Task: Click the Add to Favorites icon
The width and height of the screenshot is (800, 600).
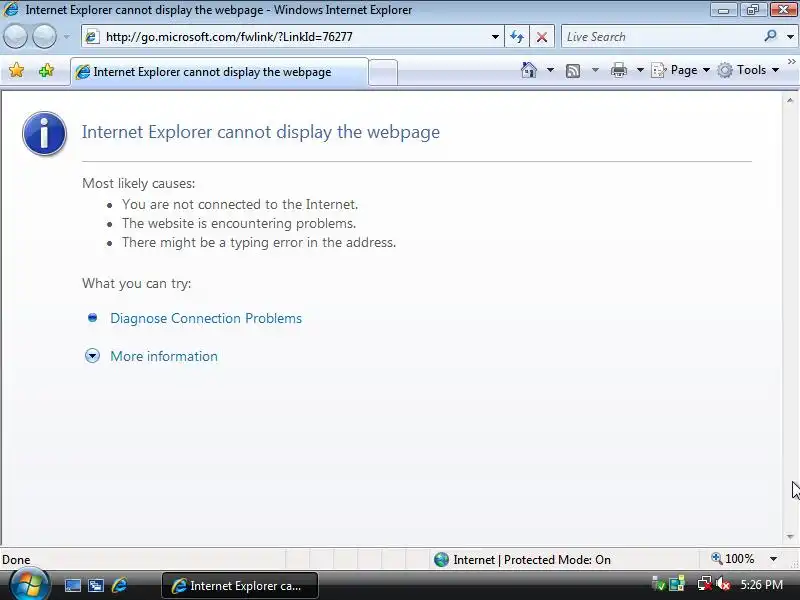Action: [46, 70]
